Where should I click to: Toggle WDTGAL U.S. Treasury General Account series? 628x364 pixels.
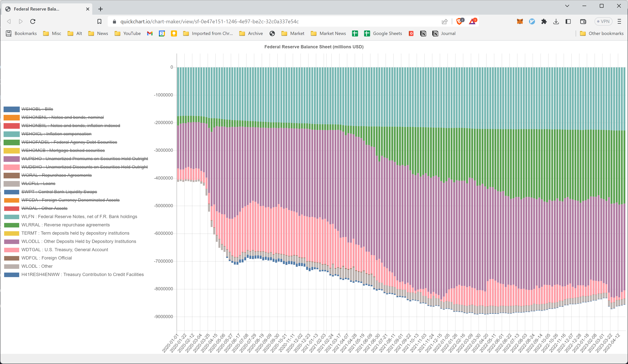point(65,250)
